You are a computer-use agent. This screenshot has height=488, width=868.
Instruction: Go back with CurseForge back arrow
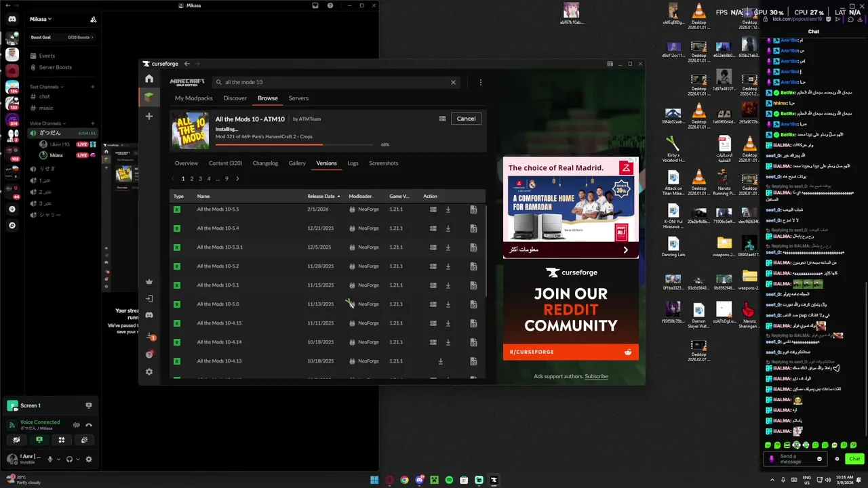pos(187,64)
